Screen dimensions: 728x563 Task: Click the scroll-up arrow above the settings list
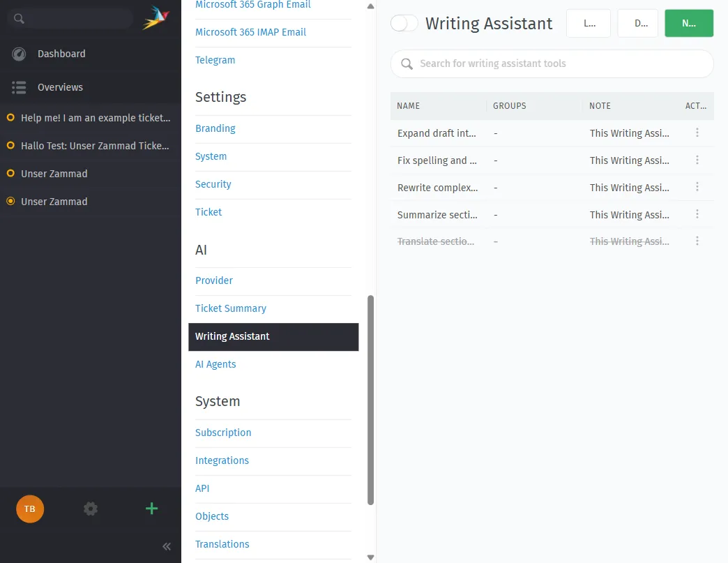(x=370, y=6)
